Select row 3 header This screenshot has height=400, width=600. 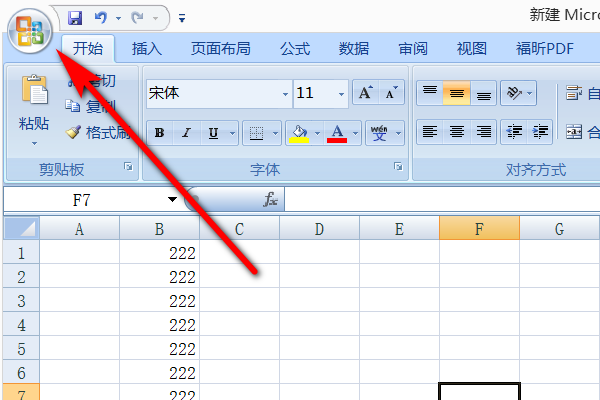coord(21,300)
